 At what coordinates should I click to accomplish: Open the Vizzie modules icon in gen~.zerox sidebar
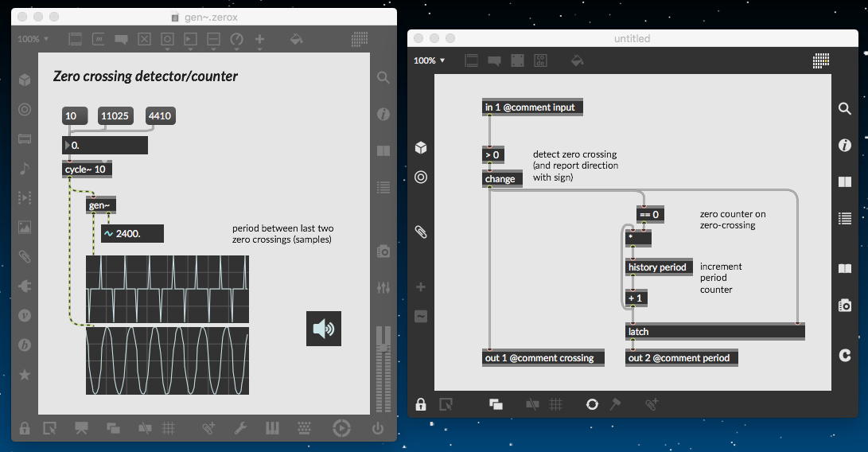[25, 315]
